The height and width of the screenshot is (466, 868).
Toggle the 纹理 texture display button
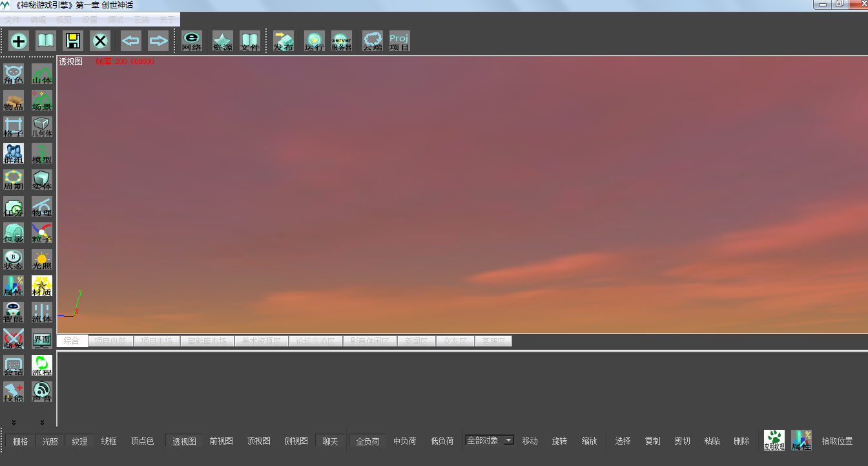coord(80,441)
